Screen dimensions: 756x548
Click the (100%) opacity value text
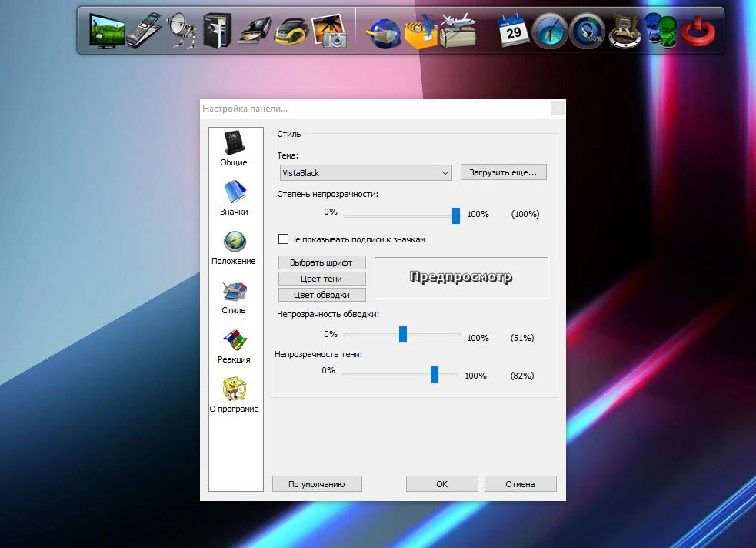coord(525,214)
